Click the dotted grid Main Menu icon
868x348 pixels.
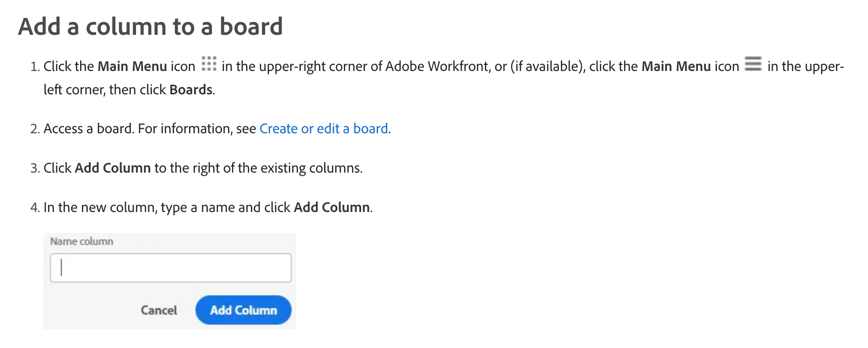(209, 64)
